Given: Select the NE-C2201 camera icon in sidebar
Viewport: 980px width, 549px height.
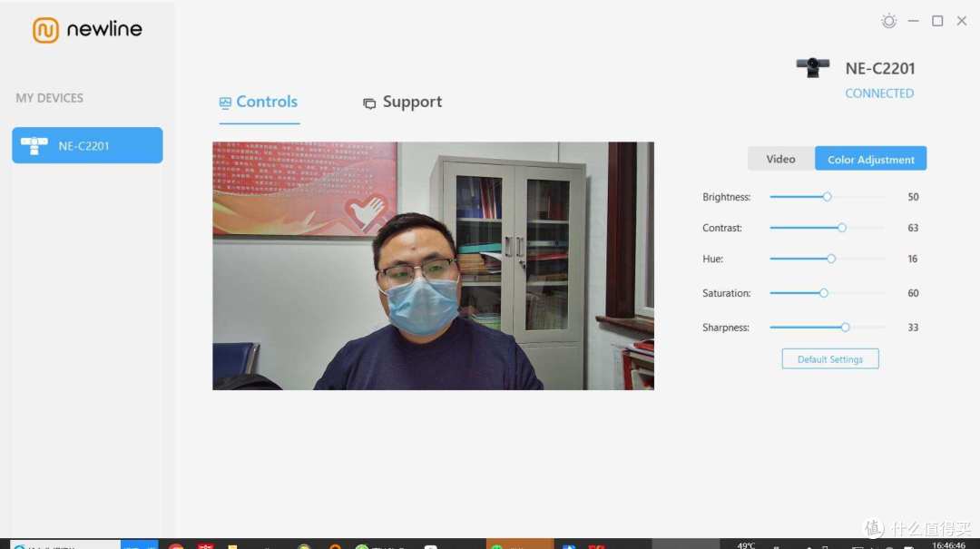Looking at the screenshot, I should [x=34, y=144].
